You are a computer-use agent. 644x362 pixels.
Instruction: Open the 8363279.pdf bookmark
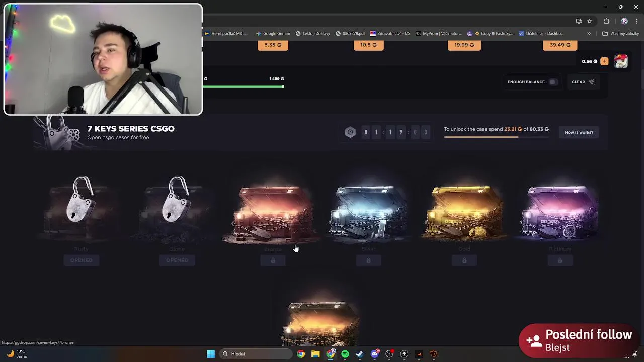point(350,34)
